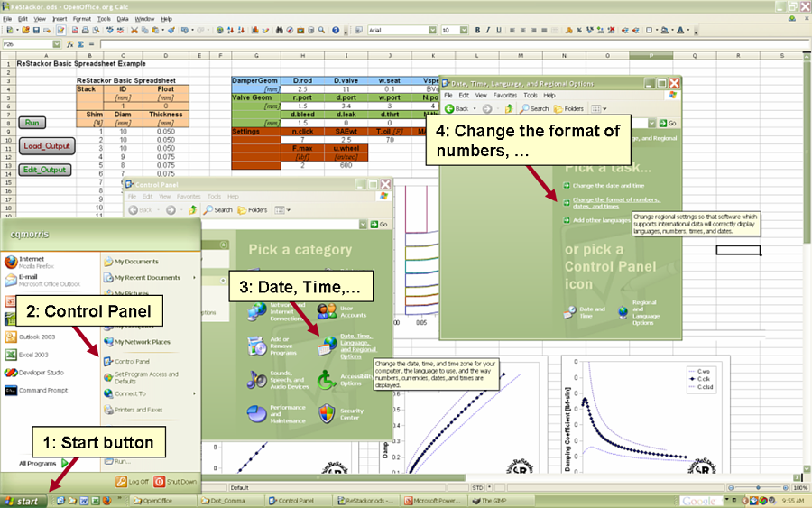The height and width of the screenshot is (508, 812).
Task: Expand the Undo dropdown arrow
Action: click(x=192, y=30)
